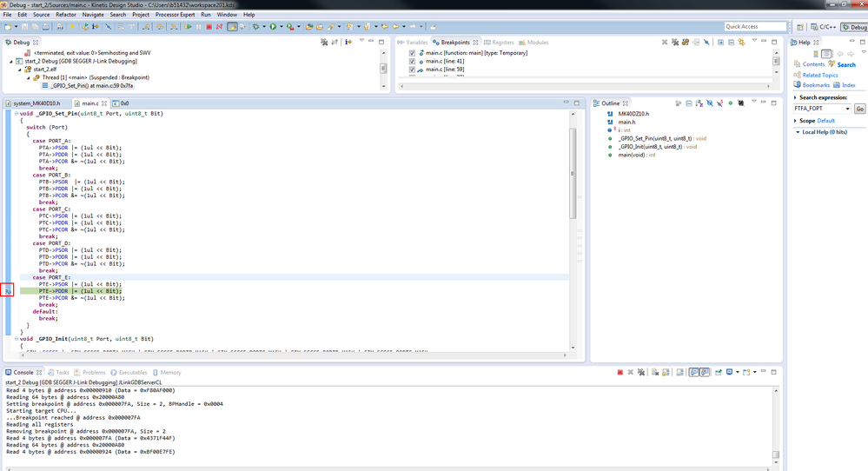Open the Related Topics link in Help

(820, 75)
